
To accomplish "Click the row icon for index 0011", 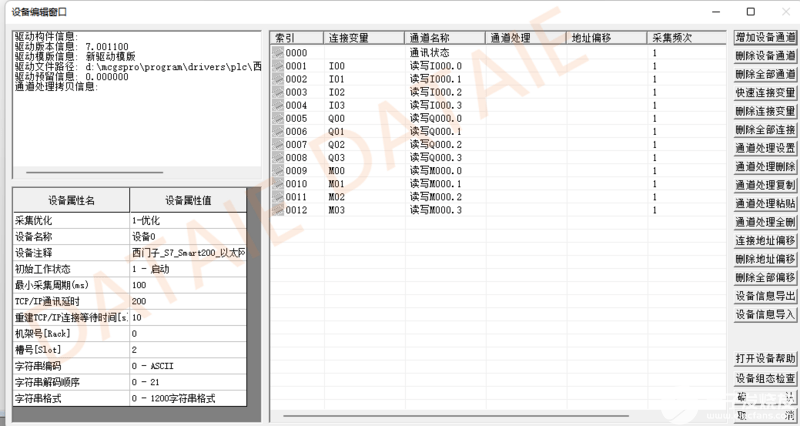I will (x=278, y=197).
